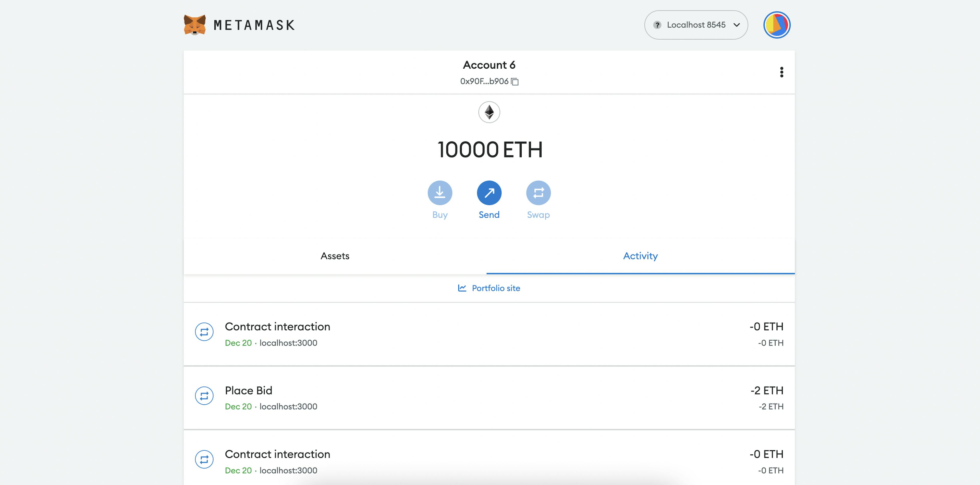The width and height of the screenshot is (980, 485).
Task: Click the -2 ETH amount
Action: point(767,391)
